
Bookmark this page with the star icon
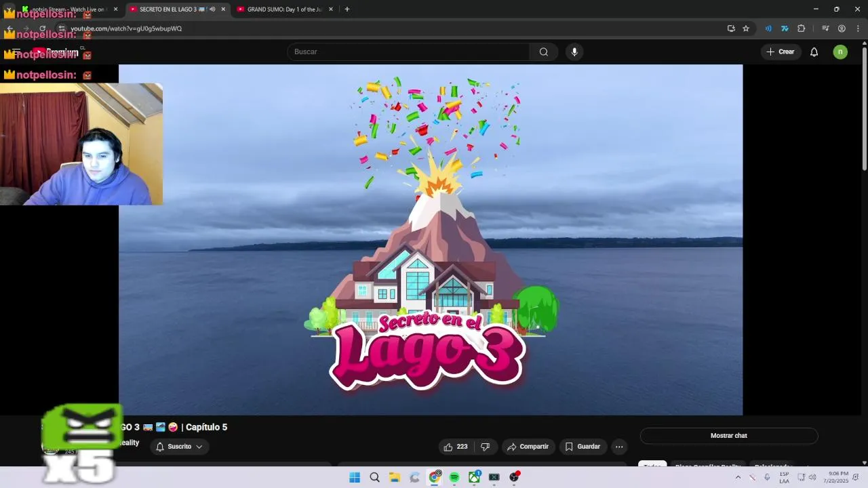coord(746,28)
